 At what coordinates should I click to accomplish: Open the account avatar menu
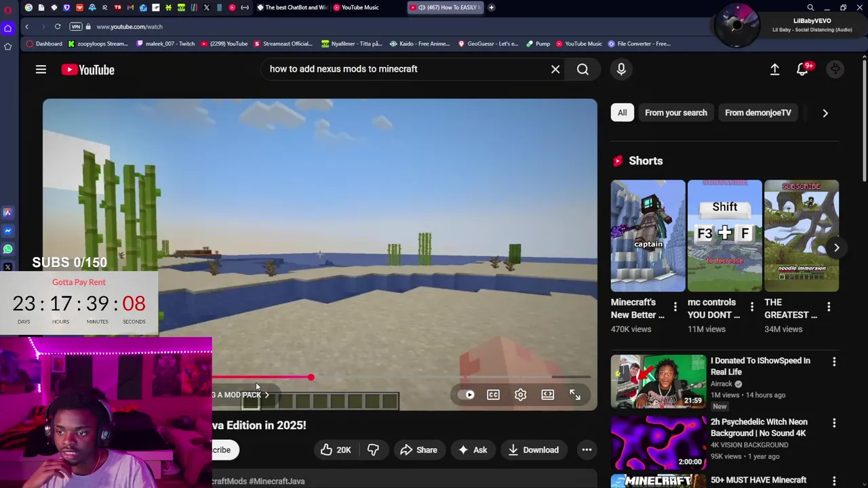[x=835, y=69]
